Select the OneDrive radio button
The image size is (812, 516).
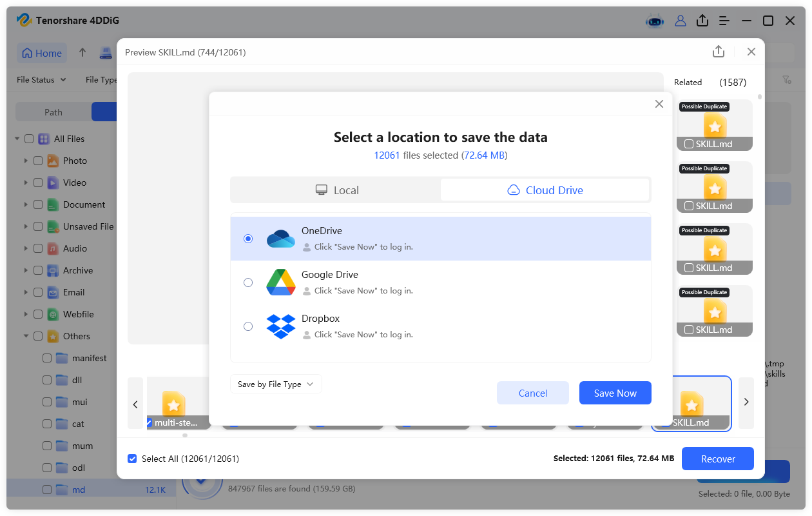click(x=248, y=239)
